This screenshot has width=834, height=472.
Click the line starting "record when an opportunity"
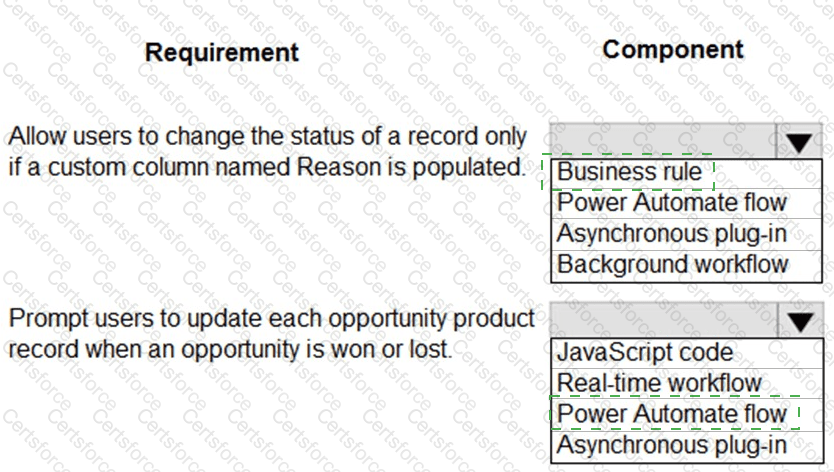coord(230,351)
